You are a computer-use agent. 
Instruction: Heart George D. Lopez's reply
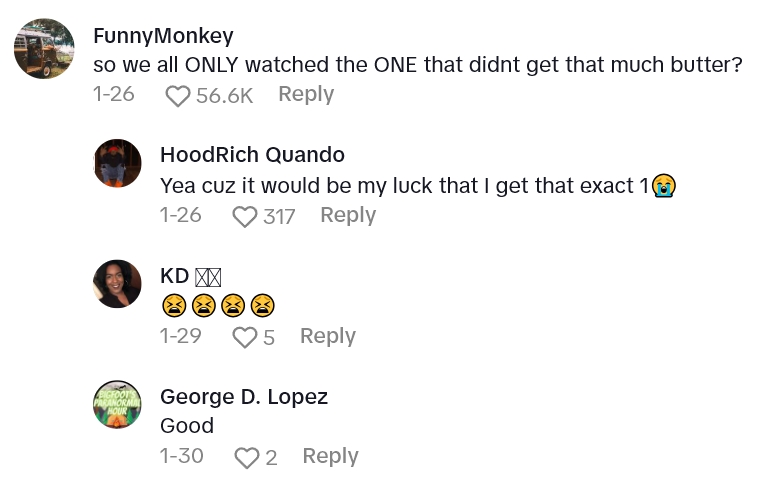(x=246, y=457)
